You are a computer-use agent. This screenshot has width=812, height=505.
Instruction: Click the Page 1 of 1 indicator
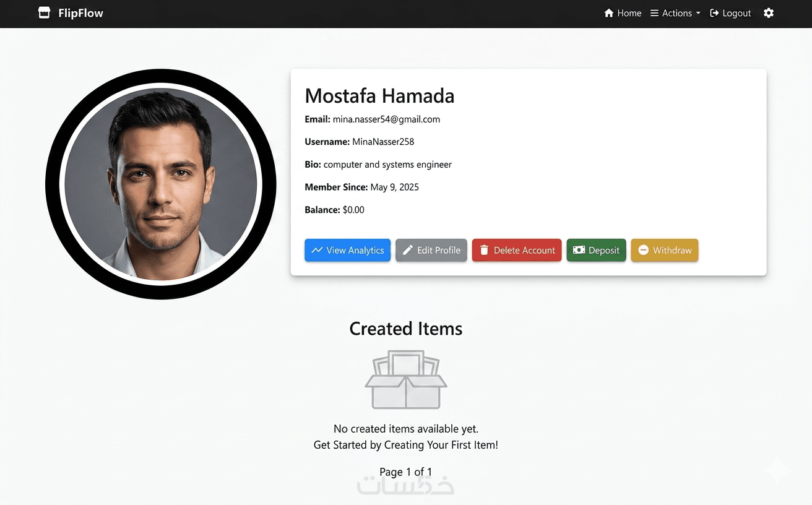coord(406,472)
